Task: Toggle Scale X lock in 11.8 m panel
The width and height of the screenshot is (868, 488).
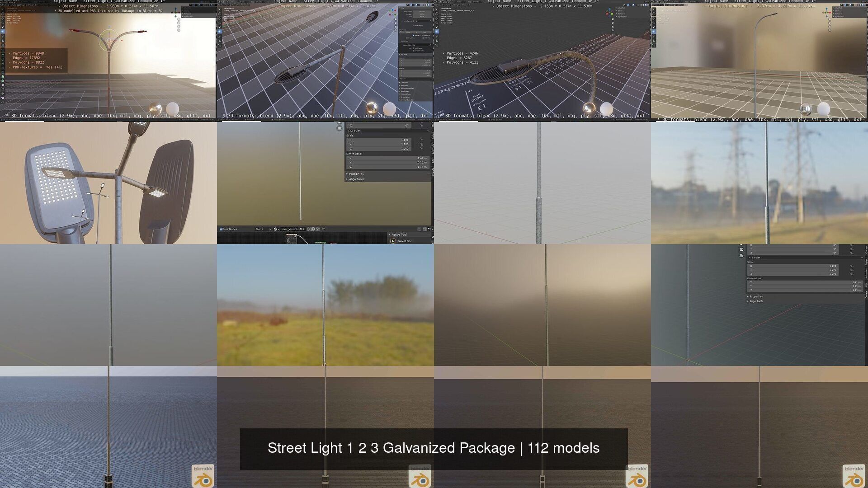Action: pos(421,140)
